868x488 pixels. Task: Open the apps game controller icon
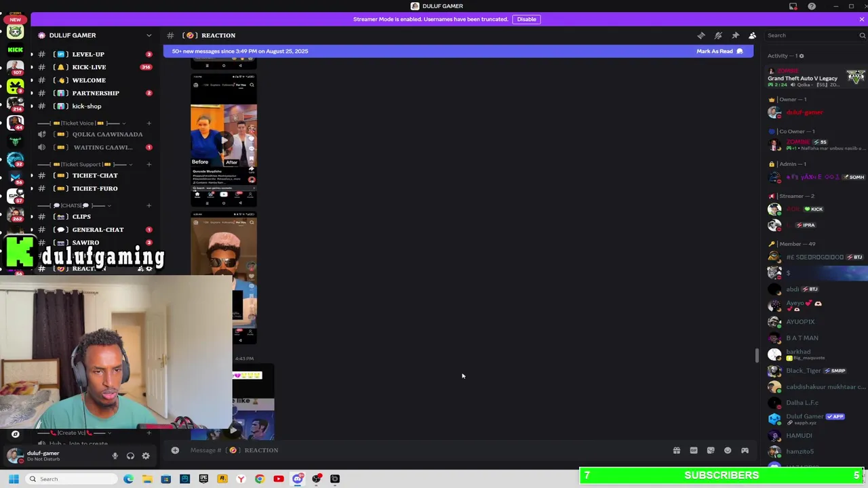tap(745, 450)
